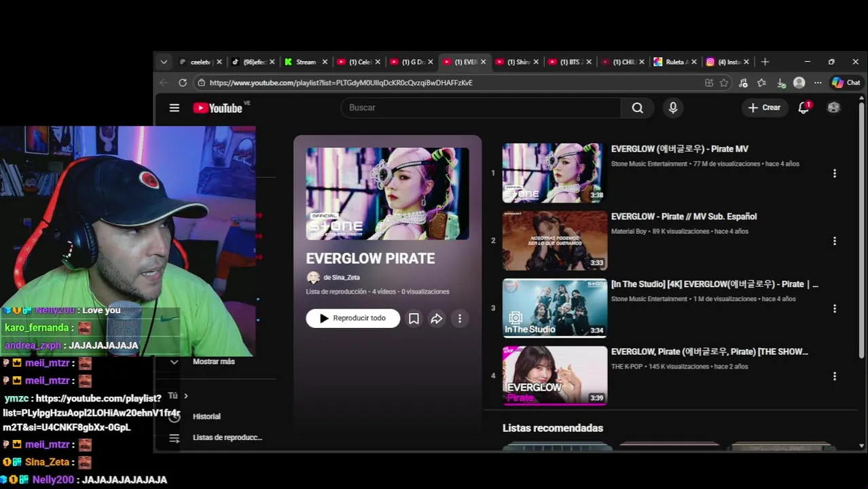Focus the Buscar search field
Viewport: 868px width, 489px height.
(x=481, y=108)
